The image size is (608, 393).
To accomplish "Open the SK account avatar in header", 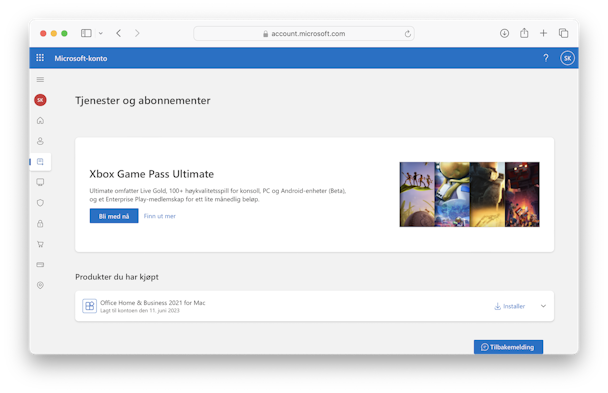I will (567, 58).
